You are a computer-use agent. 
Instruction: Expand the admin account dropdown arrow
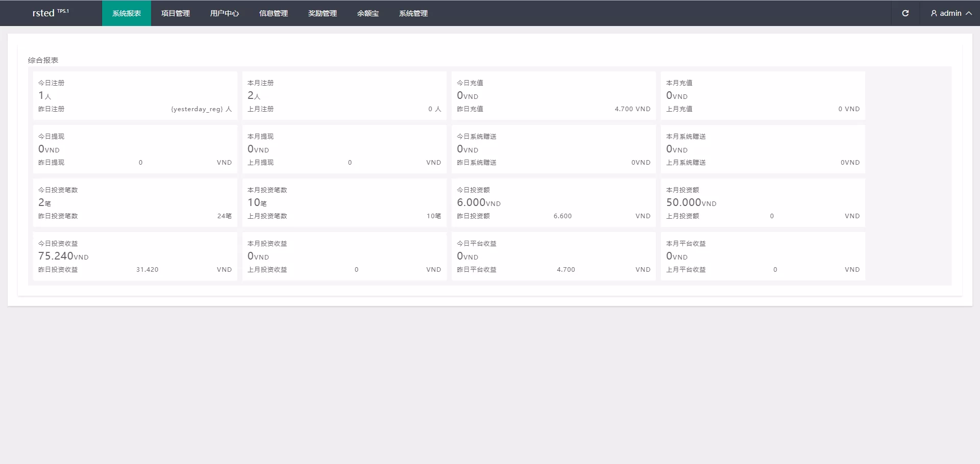[x=968, y=13]
